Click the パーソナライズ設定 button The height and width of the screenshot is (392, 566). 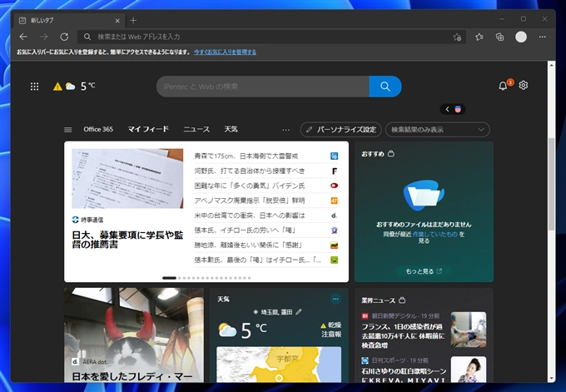pos(340,130)
